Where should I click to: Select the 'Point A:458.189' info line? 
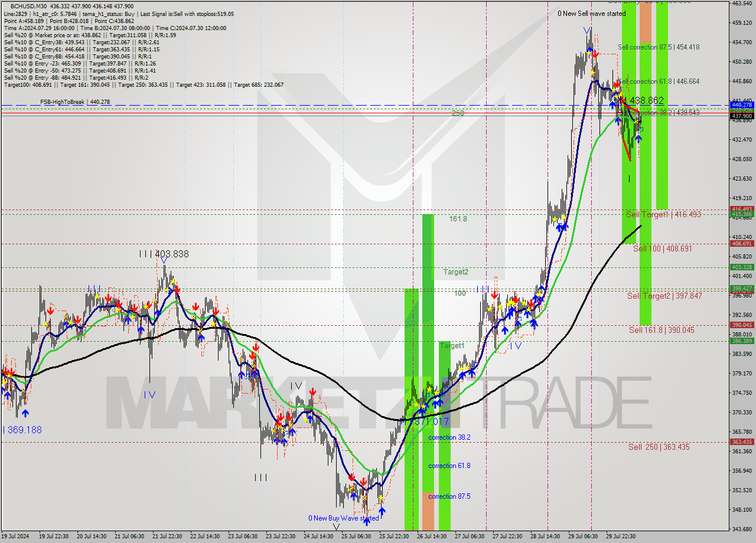pyautogui.click(x=69, y=21)
